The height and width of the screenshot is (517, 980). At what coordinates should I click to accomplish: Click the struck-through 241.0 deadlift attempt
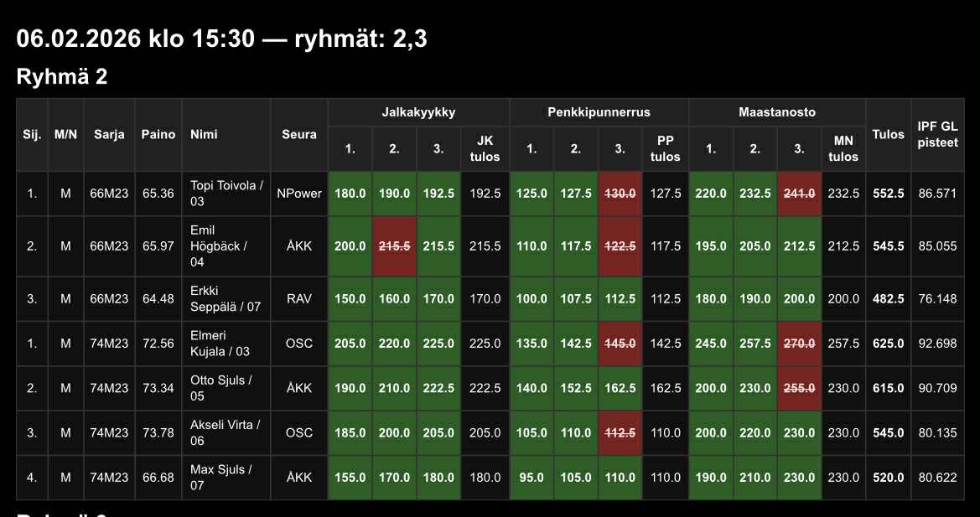[x=799, y=194]
